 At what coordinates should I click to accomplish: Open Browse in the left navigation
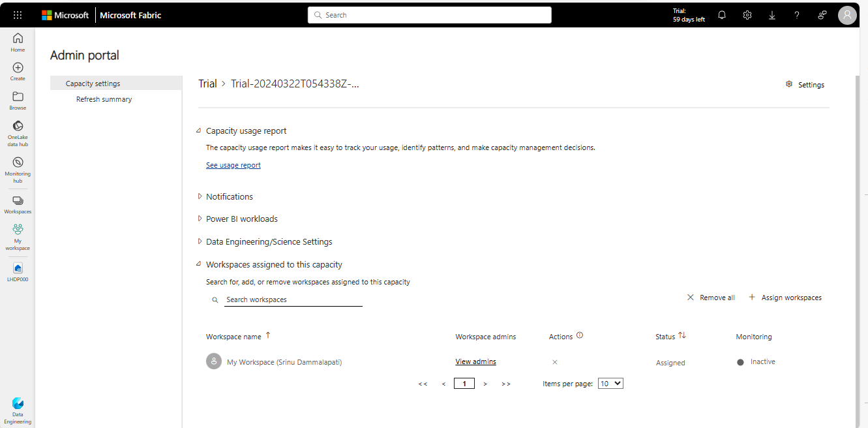pos(18,100)
